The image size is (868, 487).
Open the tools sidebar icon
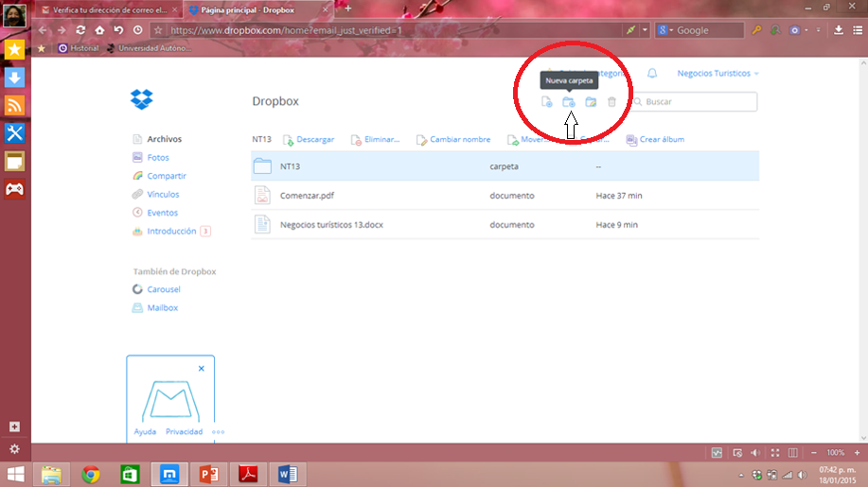coord(14,133)
